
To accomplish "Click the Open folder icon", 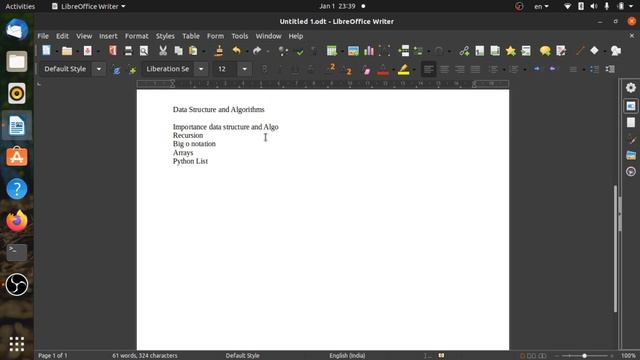I will point(67,51).
